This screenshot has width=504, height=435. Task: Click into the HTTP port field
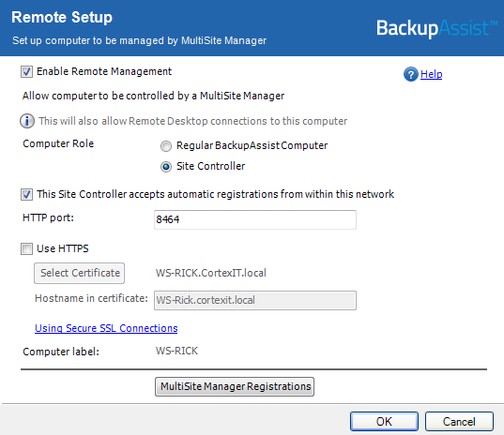[255, 219]
